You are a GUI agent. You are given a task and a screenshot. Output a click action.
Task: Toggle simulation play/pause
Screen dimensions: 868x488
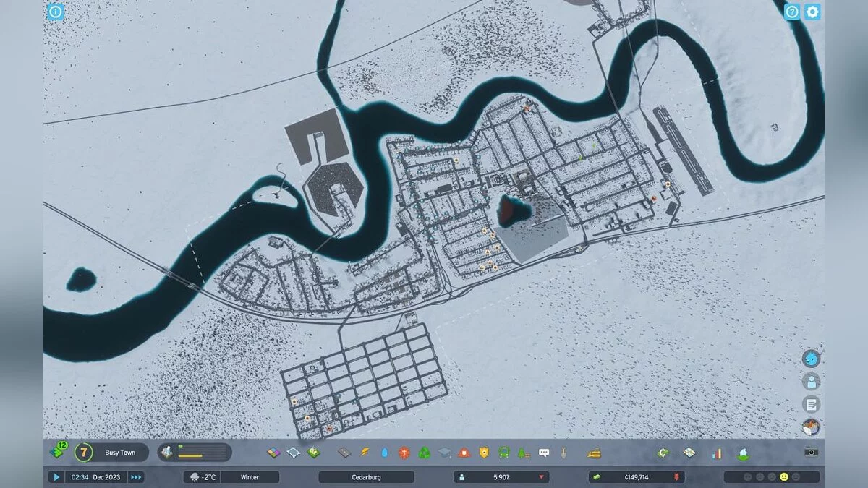(x=56, y=477)
